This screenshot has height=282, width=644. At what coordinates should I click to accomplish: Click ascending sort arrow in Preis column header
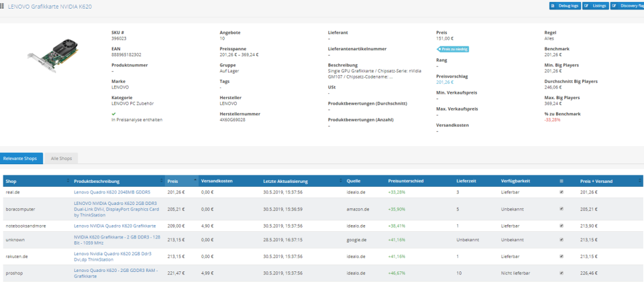pyautogui.click(x=195, y=180)
